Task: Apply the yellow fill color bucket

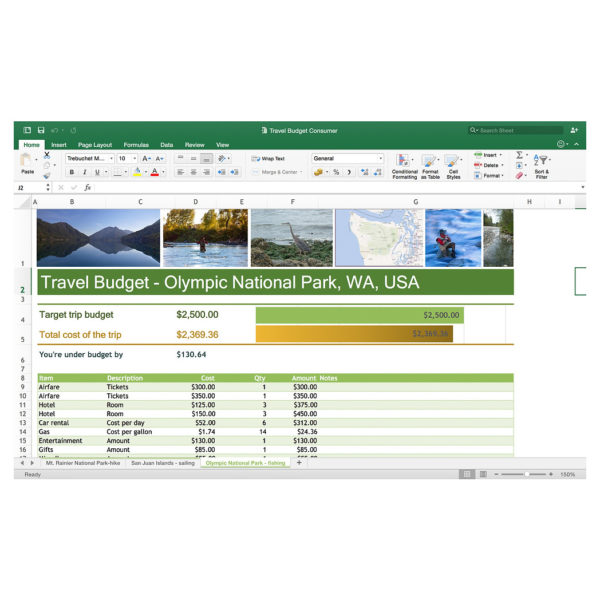Action: pos(137,172)
